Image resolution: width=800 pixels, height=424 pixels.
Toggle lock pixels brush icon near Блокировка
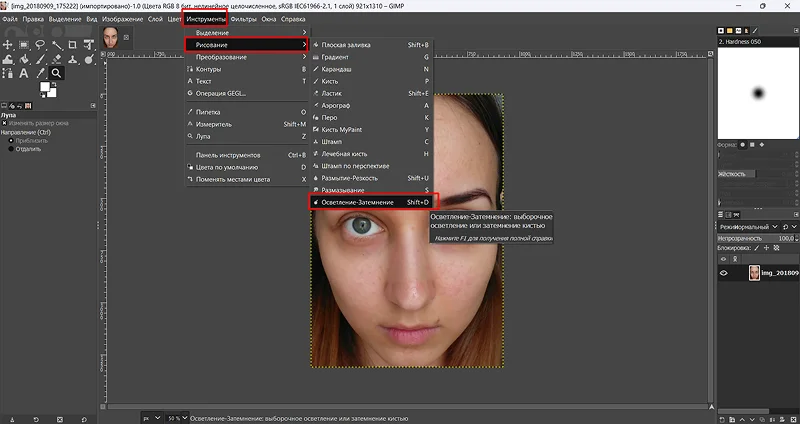757,248
